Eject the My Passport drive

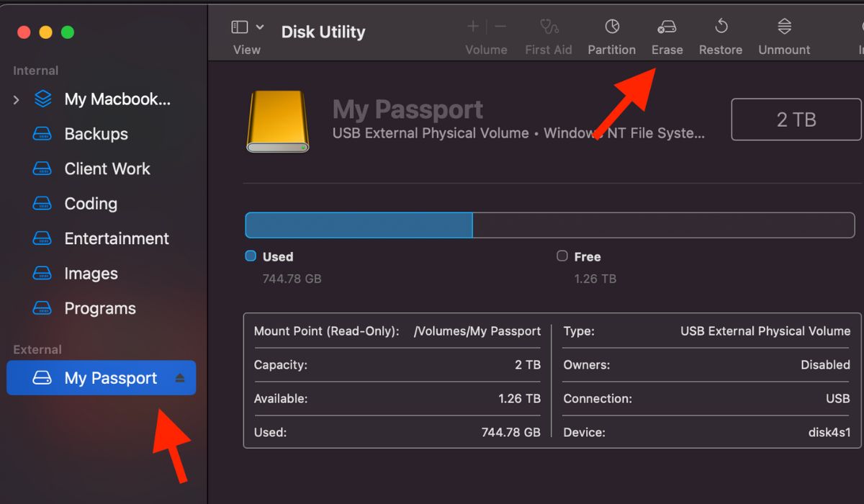(x=180, y=378)
